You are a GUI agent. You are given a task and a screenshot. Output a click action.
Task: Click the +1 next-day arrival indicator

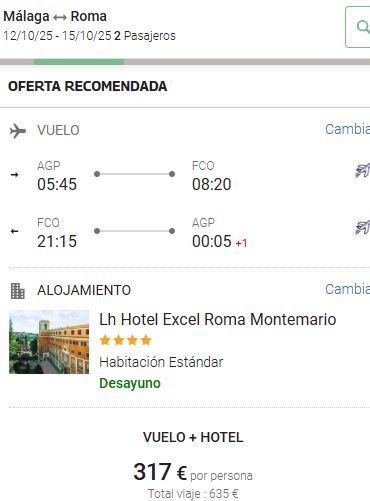(241, 243)
